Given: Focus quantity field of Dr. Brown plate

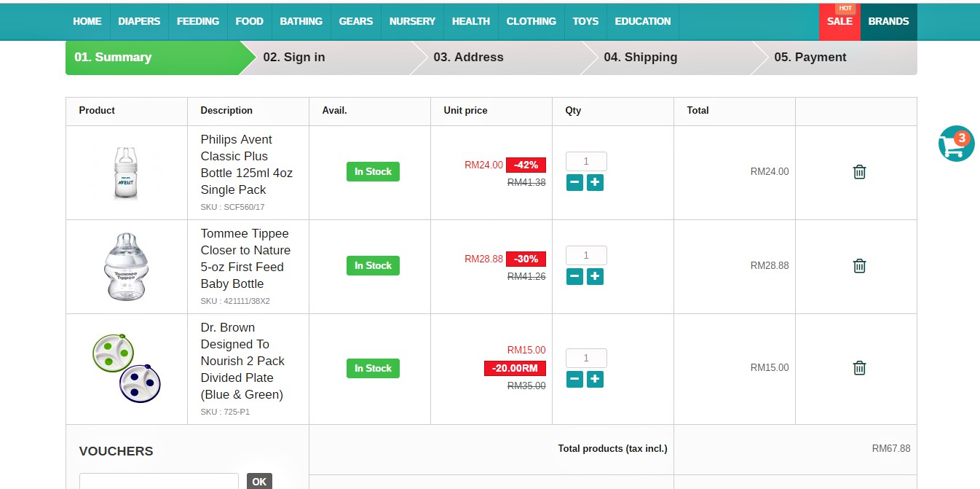Looking at the screenshot, I should click(586, 359).
